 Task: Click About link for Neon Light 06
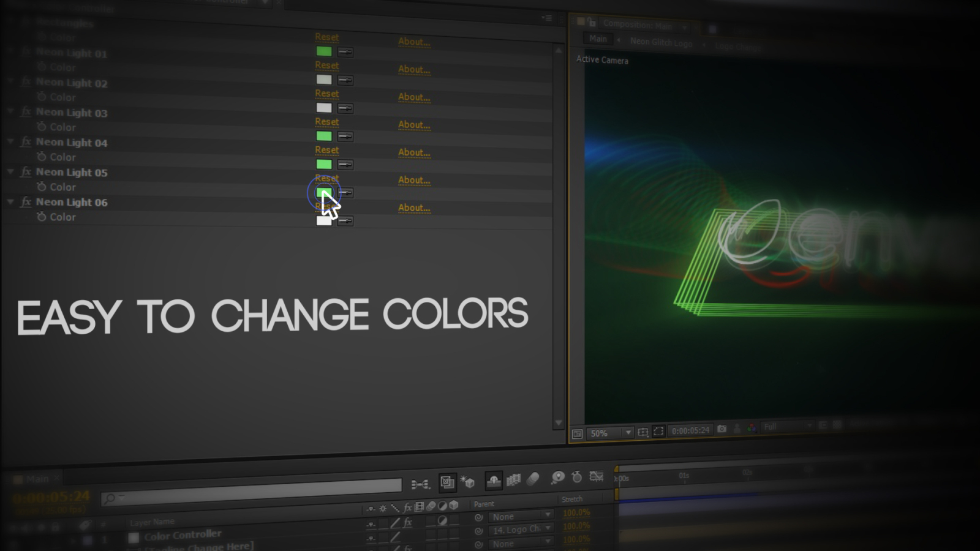click(414, 208)
